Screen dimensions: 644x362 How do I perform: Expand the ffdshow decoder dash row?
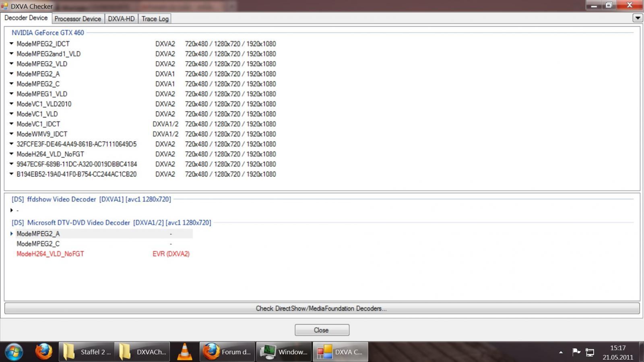[11, 210]
